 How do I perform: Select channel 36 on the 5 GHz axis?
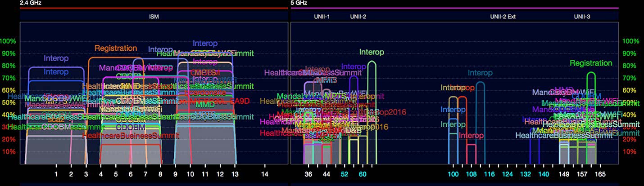pos(308,173)
